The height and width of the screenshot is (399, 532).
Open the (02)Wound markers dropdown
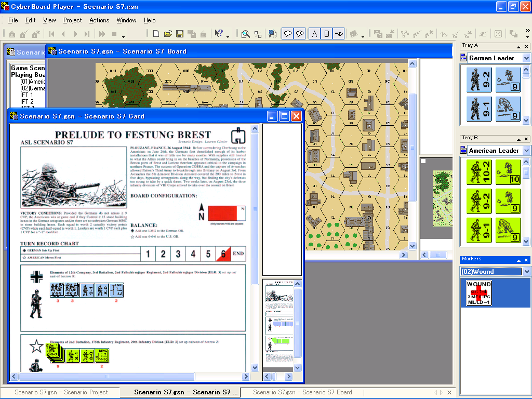pyautogui.click(x=527, y=271)
